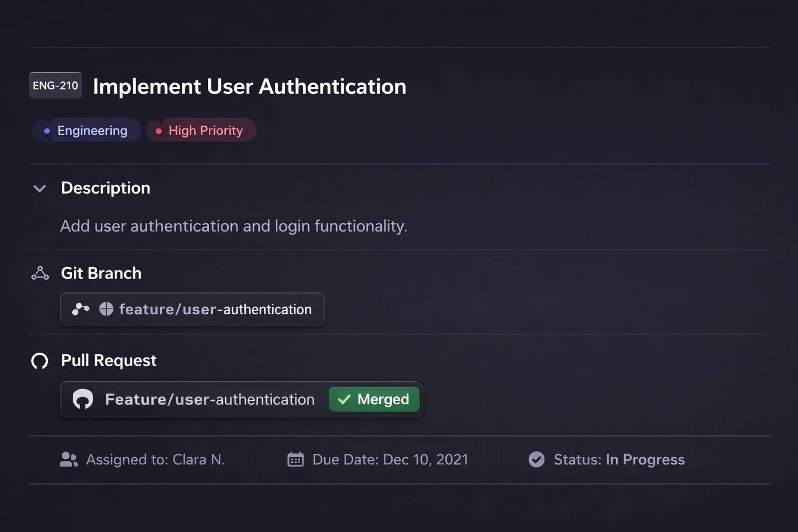Click the ENG-210 issue ID badge
Image resolution: width=798 pixels, height=532 pixels.
click(56, 86)
